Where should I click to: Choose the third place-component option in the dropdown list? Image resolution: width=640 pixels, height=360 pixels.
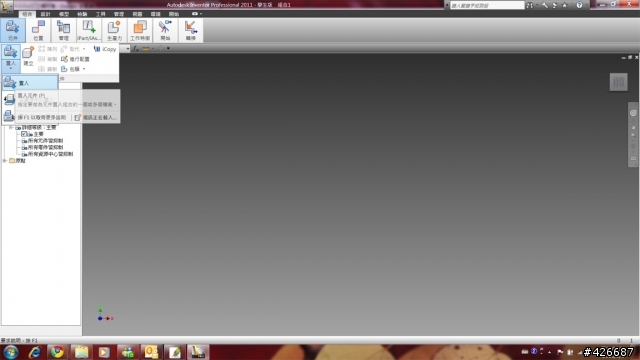click(9, 116)
